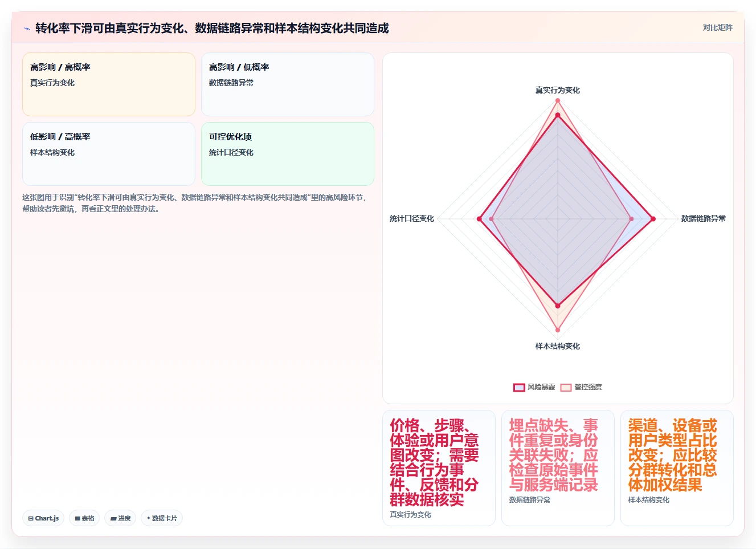Click the 管控强度 legend label
The image size is (756, 549).
pos(588,387)
